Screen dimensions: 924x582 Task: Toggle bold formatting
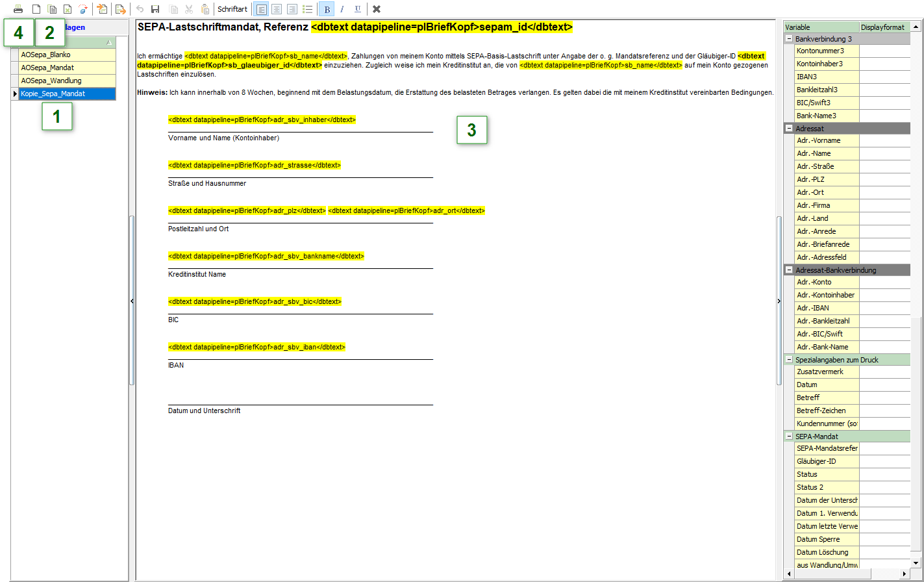coord(327,9)
